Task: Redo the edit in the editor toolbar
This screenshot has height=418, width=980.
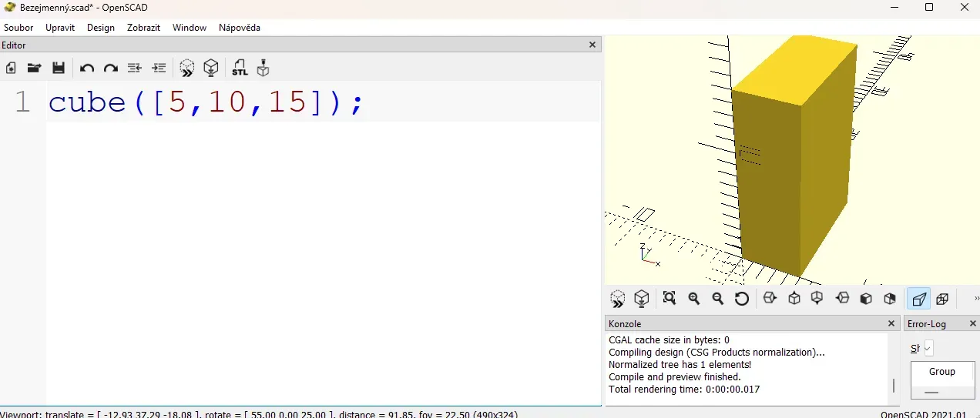Action: pyautogui.click(x=110, y=68)
